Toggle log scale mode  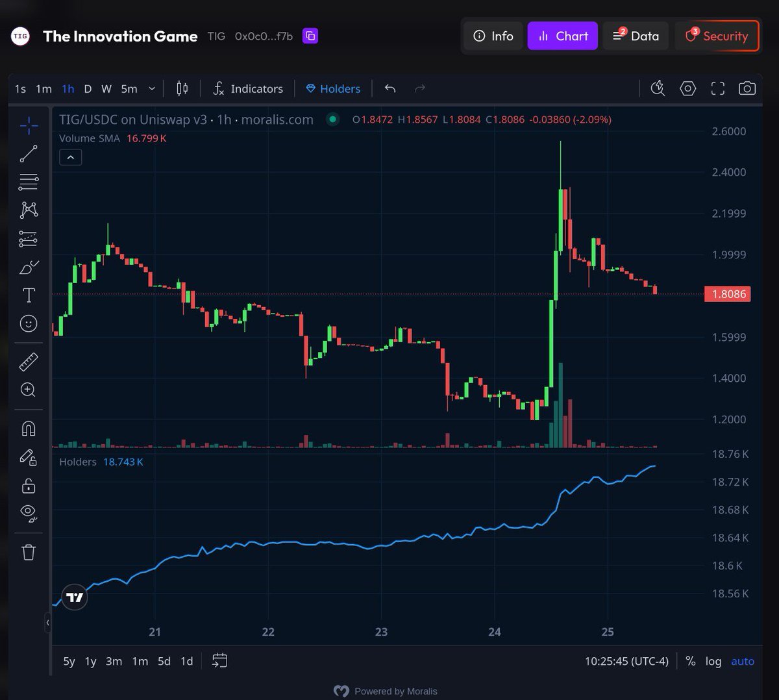713,661
